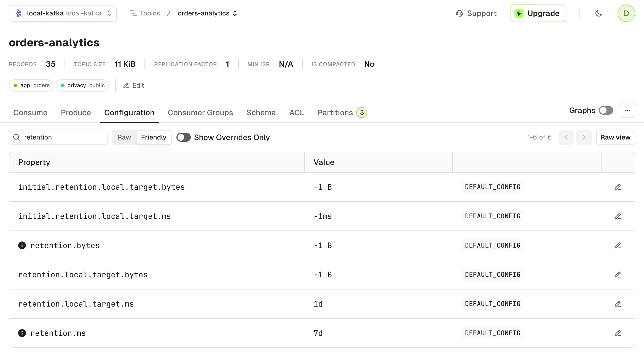Open the Configuration tab

(129, 112)
